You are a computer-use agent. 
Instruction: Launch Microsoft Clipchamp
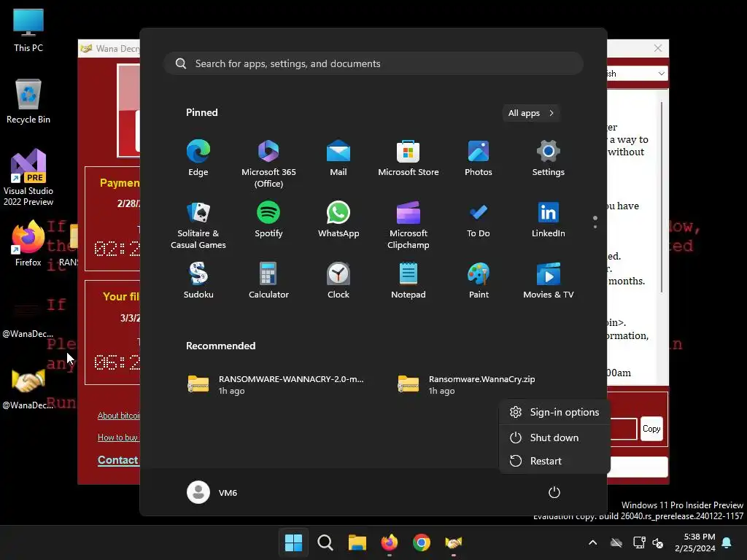point(409,225)
